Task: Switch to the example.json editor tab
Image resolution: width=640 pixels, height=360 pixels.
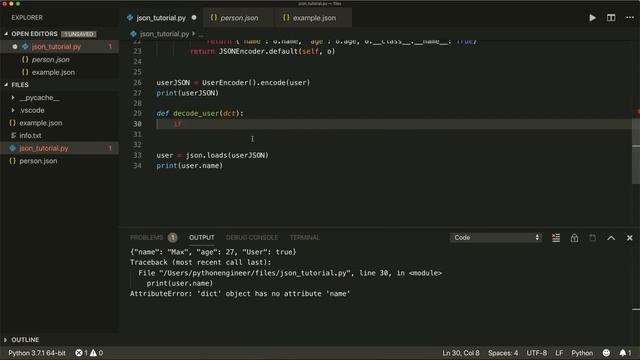Action: [x=313, y=18]
